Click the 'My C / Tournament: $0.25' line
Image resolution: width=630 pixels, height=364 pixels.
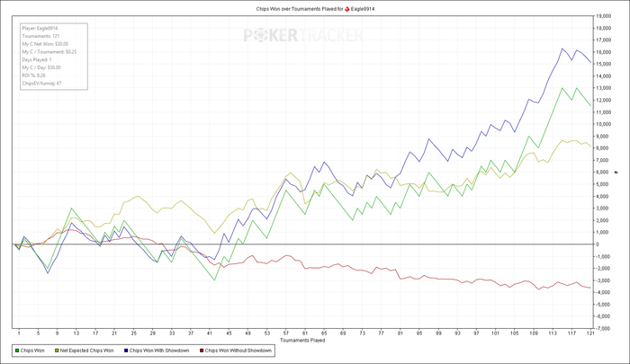pyautogui.click(x=49, y=52)
